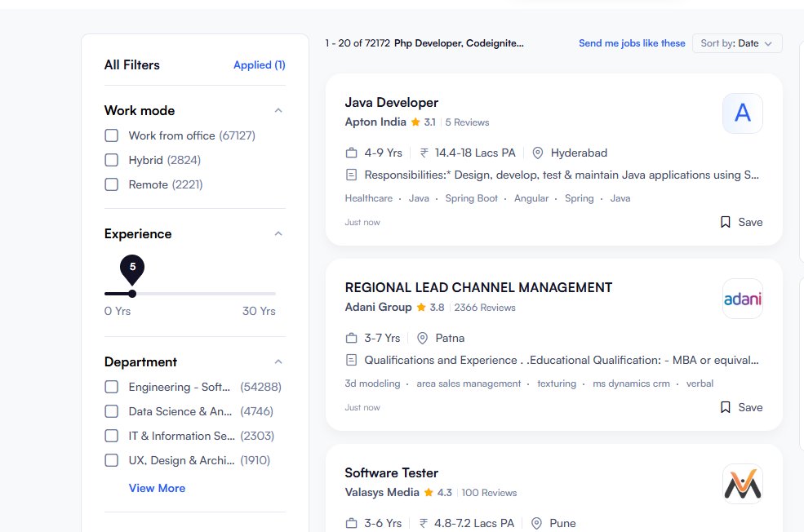Click briefcase icon beside 3-7 Yrs

point(351,339)
